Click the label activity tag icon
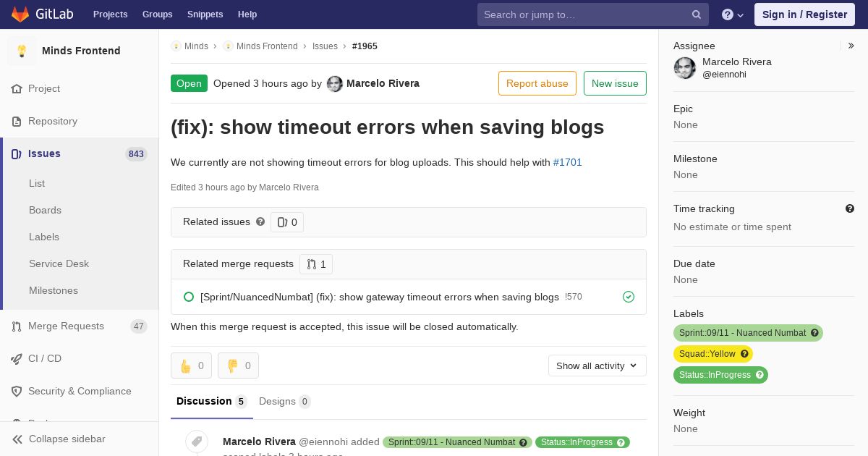The image size is (868, 456). [x=197, y=442]
